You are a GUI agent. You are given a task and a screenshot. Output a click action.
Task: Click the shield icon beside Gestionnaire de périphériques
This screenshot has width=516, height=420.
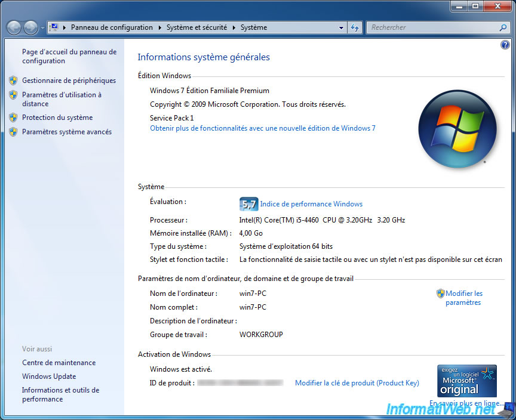click(13, 81)
